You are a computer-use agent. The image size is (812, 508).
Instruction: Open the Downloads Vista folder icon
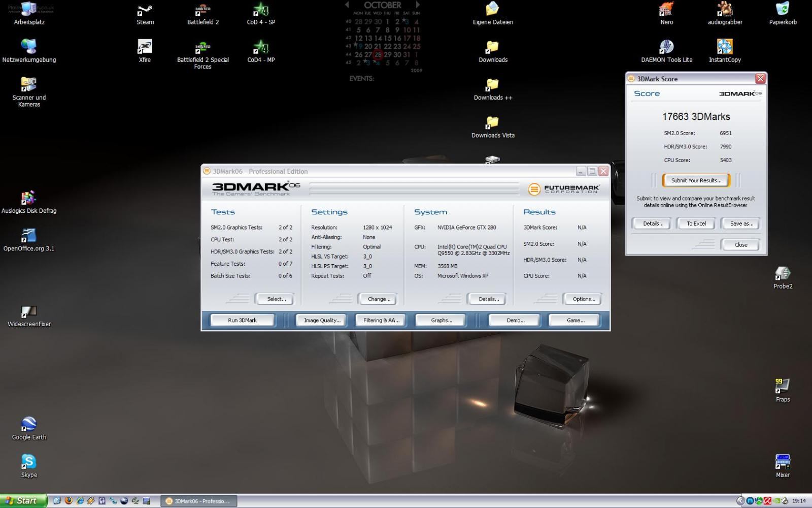click(493, 126)
